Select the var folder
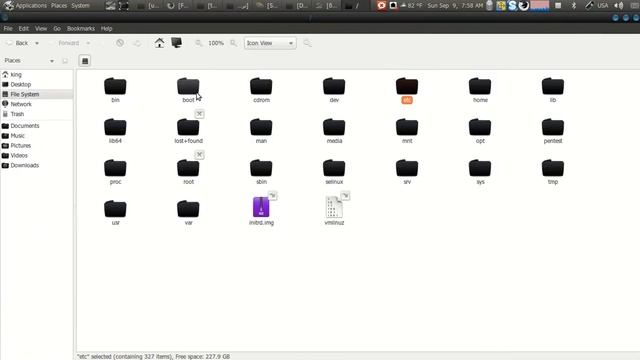The height and width of the screenshot is (360, 640). [x=188, y=209]
